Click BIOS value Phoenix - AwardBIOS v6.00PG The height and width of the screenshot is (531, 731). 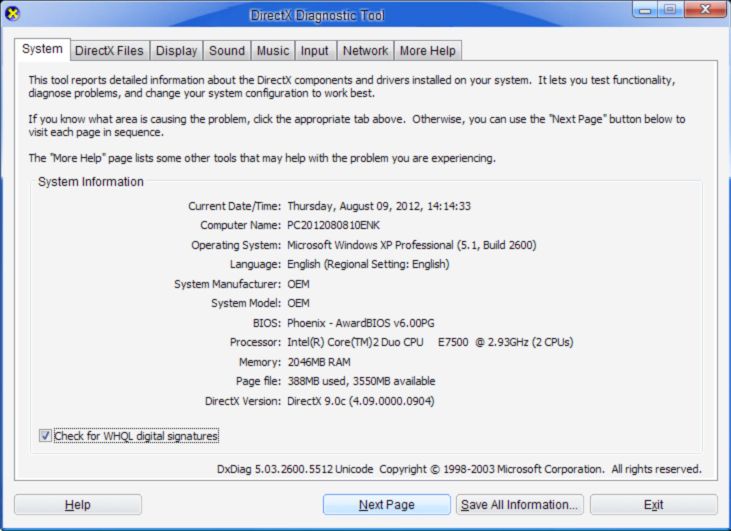[361, 323]
